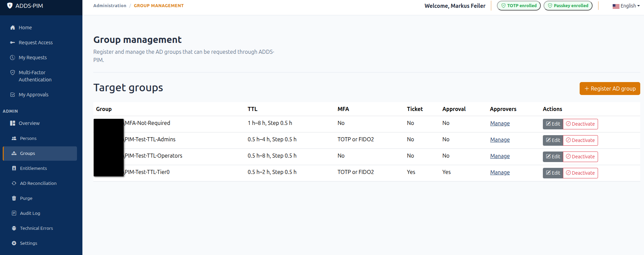This screenshot has width=644, height=255.
Task: Click the Request Access key icon
Action: click(13, 43)
